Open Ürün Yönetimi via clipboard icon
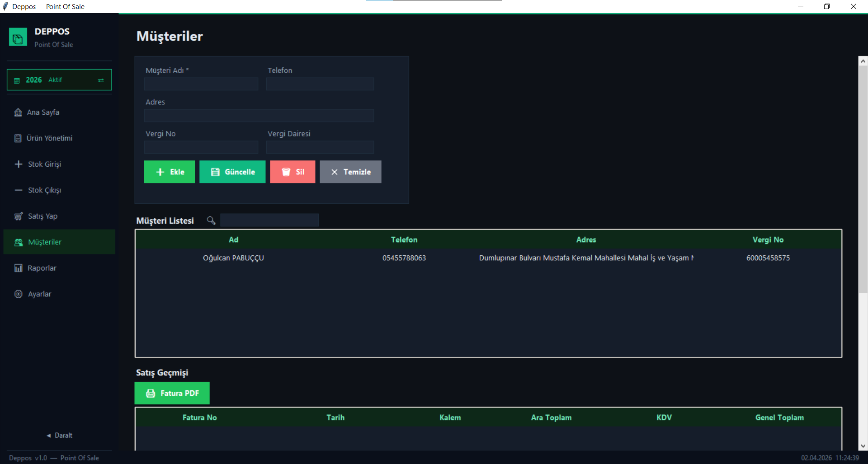Viewport: 868px width, 464px height. 18,138
